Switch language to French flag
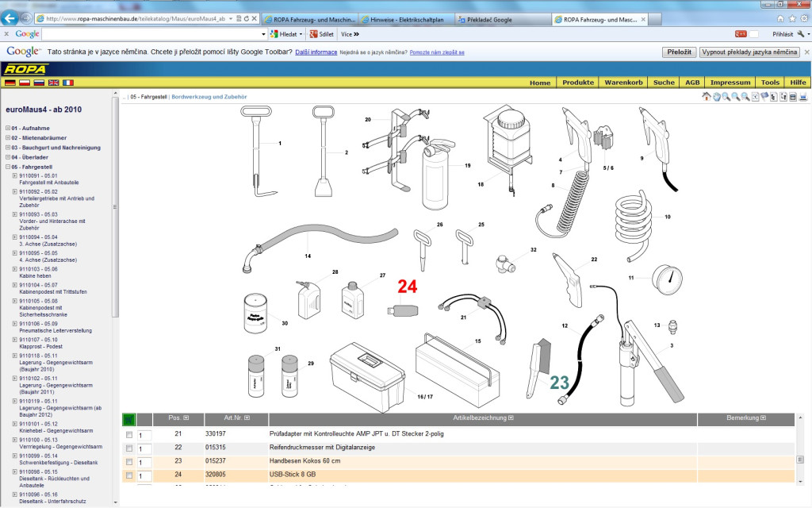 tap(68, 83)
